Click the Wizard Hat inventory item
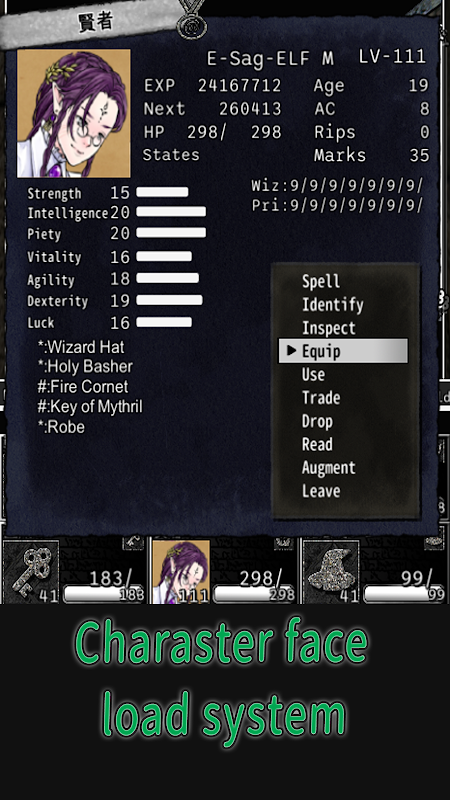Viewport: 450px width, 800px height. tap(81, 347)
